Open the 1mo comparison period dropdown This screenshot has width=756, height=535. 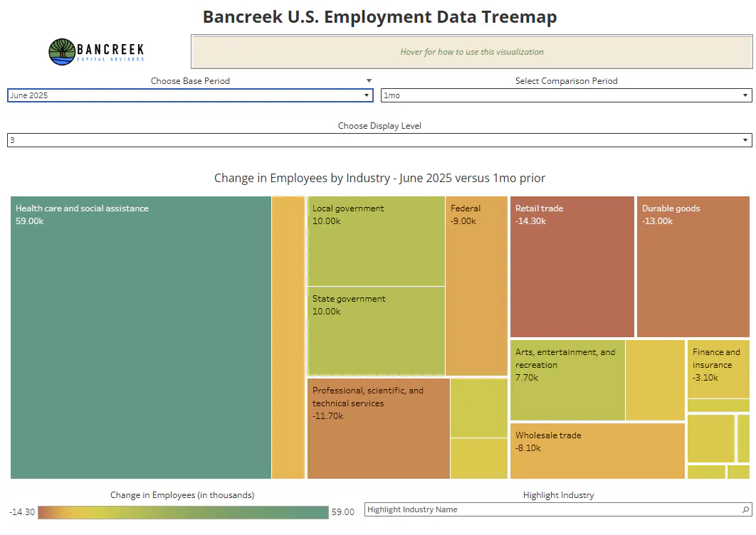point(566,95)
